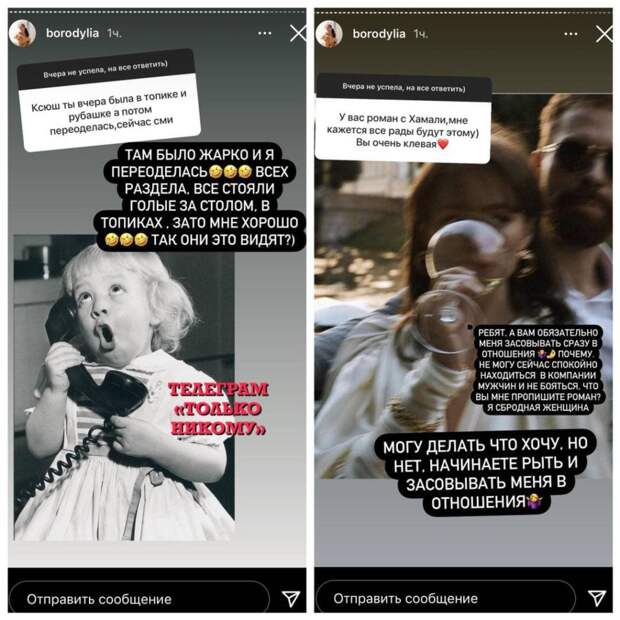Open the right story's three-dot options menu
Screen dimensions: 620x620
571,34
